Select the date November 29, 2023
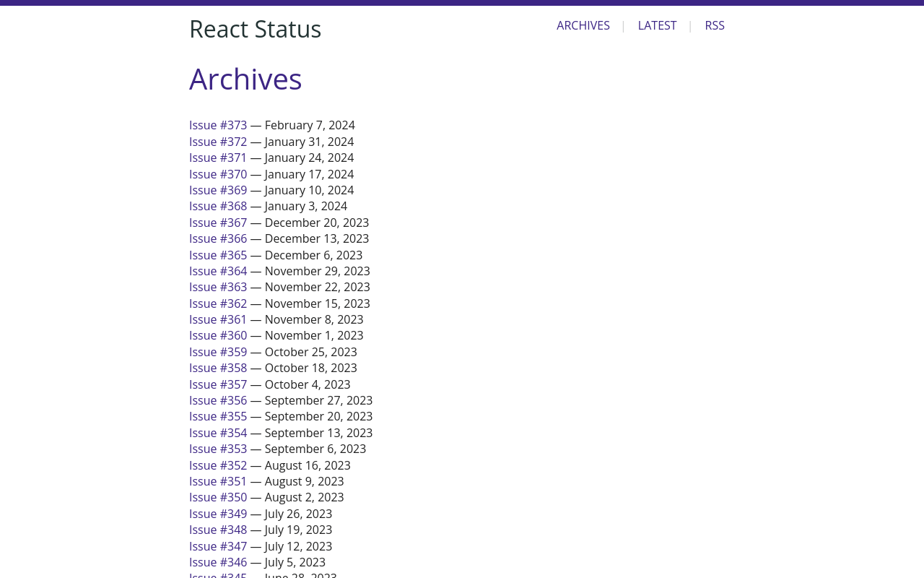This screenshot has height=578, width=924. click(x=318, y=271)
